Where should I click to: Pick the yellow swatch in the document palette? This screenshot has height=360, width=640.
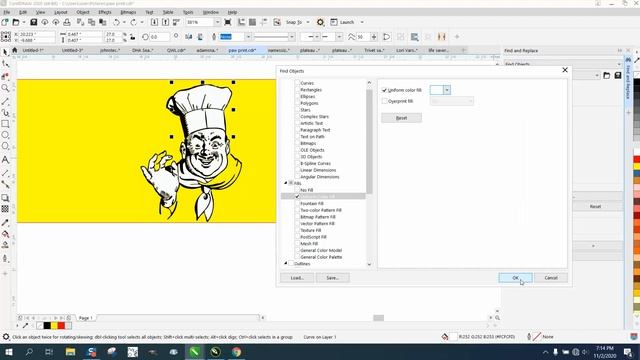(x=54, y=325)
